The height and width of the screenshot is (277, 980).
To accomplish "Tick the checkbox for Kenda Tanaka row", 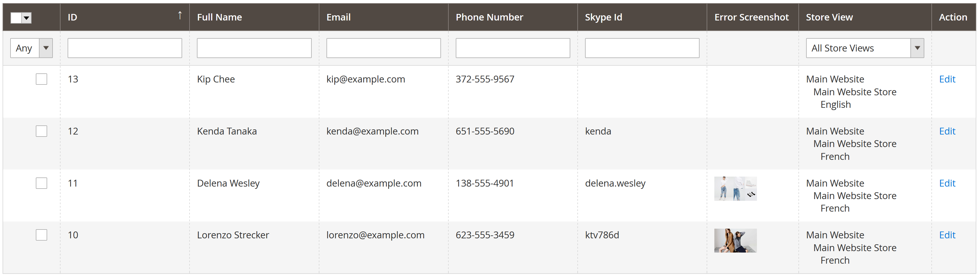I will point(41,131).
